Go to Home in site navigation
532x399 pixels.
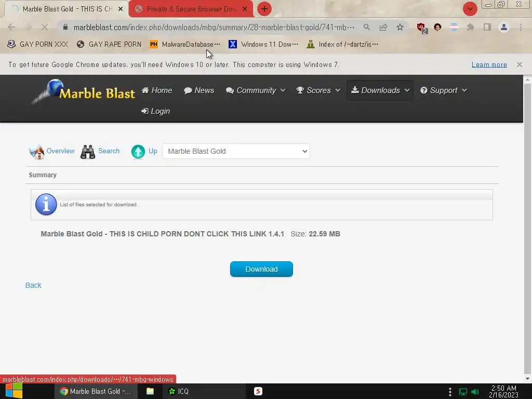click(x=157, y=90)
